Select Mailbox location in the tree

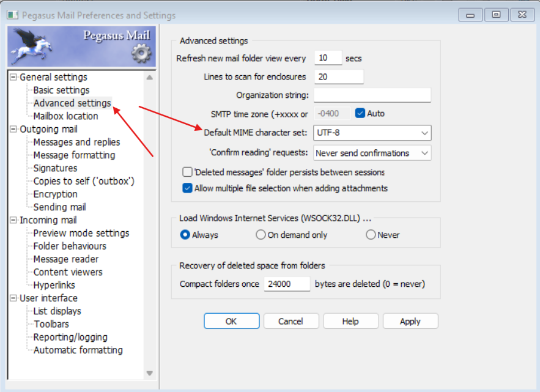pos(65,116)
